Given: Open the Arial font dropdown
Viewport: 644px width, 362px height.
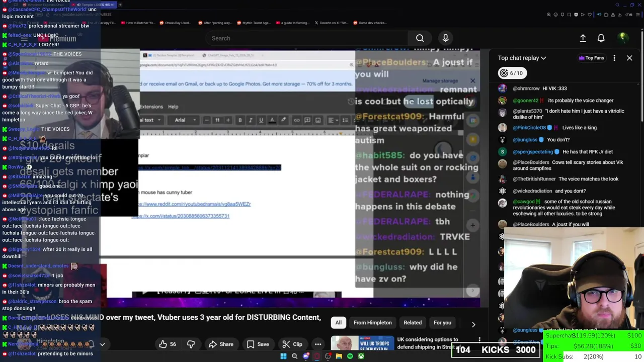Looking at the screenshot, I should tap(185, 120).
